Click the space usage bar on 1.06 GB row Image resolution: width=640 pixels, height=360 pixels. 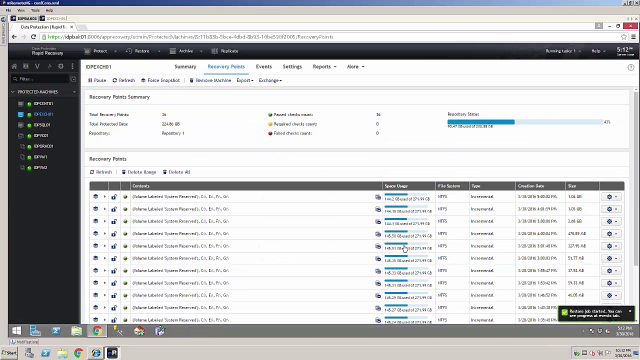click(406, 194)
